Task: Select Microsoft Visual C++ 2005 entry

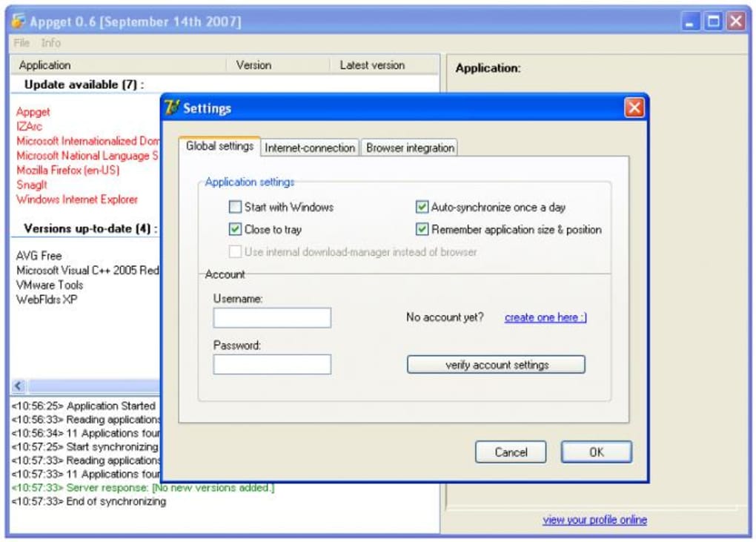Action: tap(87, 270)
